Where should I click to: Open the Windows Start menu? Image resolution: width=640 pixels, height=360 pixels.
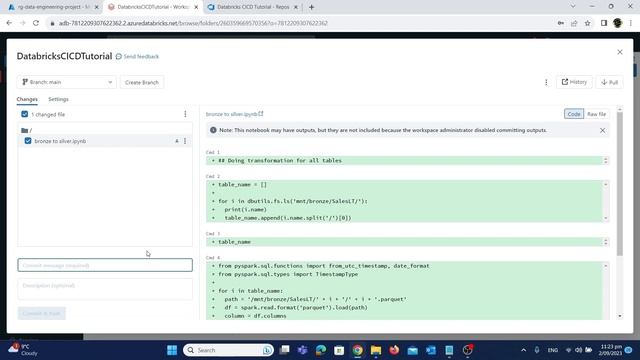tap(172, 350)
